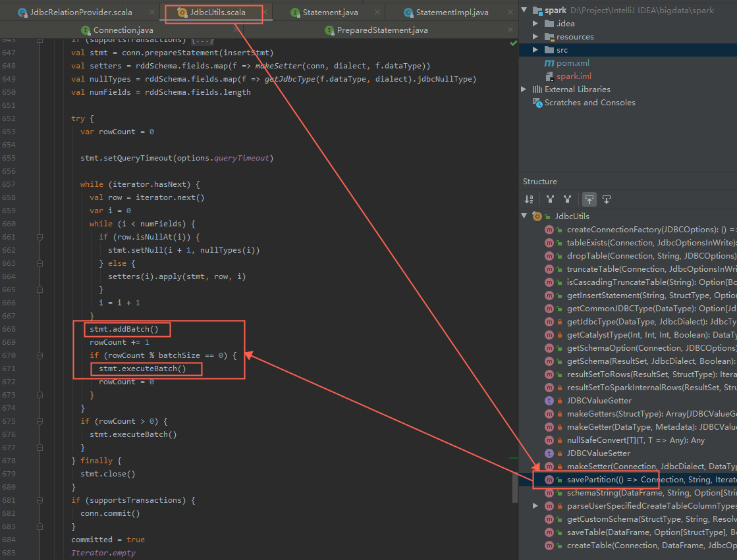737x560 pixels.
Task: Click the fork-shaped filter icon beside Sort Alphabetically
Action: click(550, 199)
